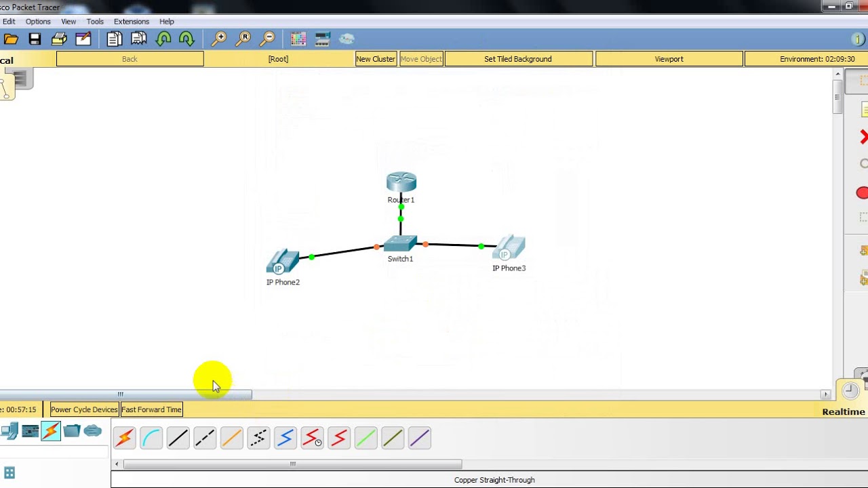This screenshot has height=488, width=868.
Task: Reset zoom with the R magnifier icon
Action: coord(243,39)
